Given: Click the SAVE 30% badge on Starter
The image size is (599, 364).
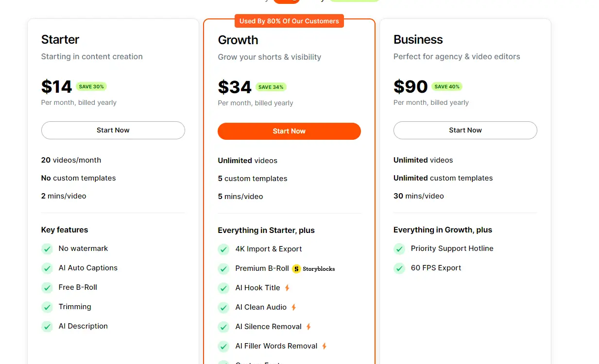Looking at the screenshot, I should [91, 87].
